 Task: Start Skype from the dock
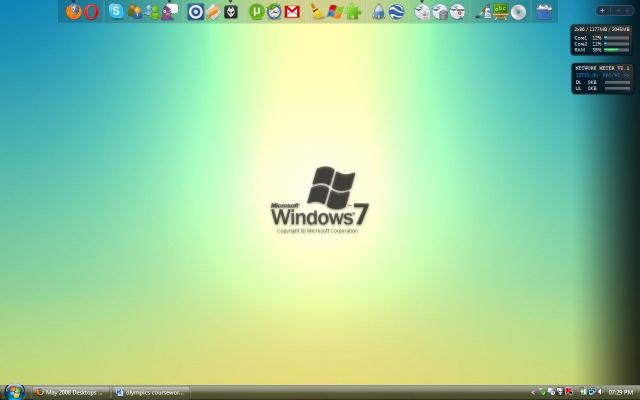click(116, 11)
